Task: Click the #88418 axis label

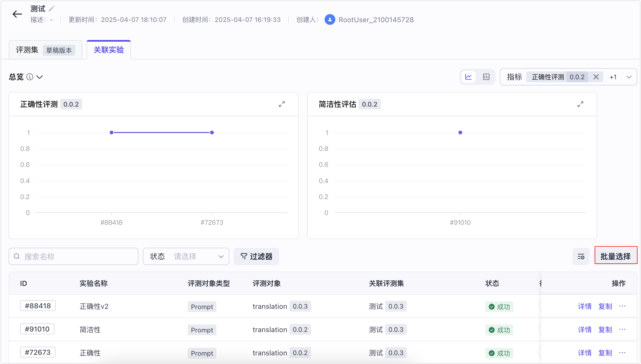Action: [x=111, y=223]
